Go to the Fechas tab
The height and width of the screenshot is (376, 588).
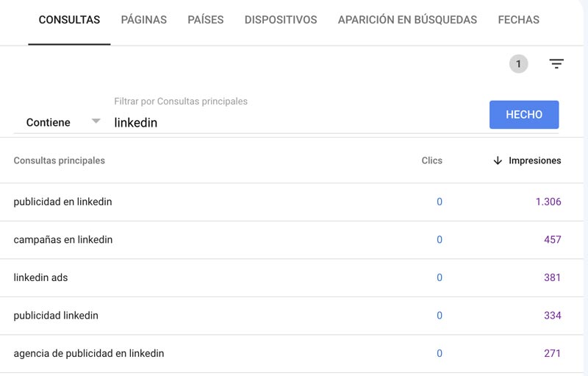coord(519,20)
